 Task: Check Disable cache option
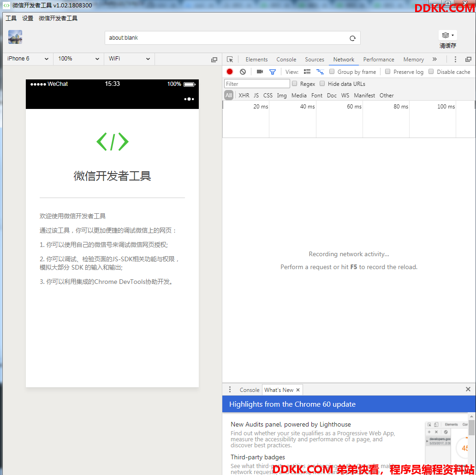pos(431,72)
